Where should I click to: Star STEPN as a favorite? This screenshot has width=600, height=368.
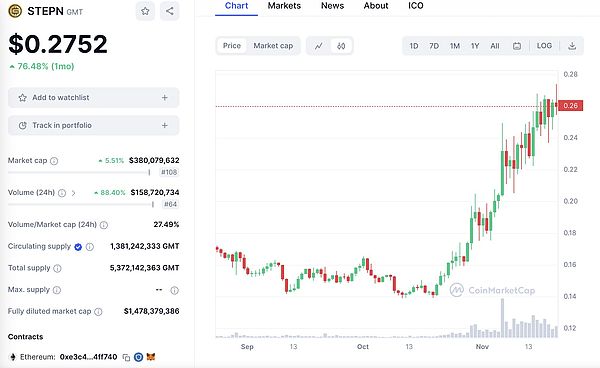click(145, 11)
